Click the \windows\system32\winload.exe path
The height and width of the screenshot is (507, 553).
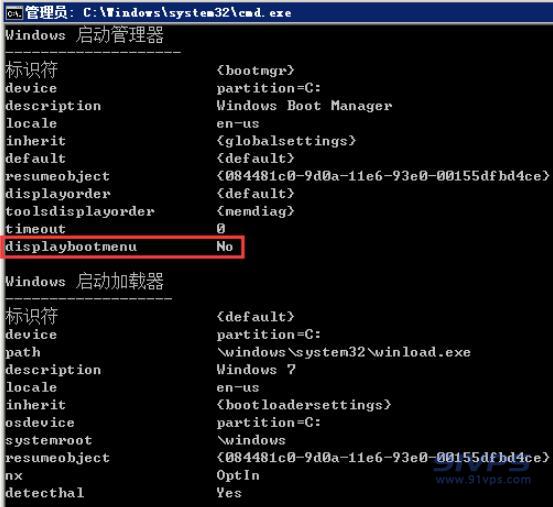click(344, 352)
